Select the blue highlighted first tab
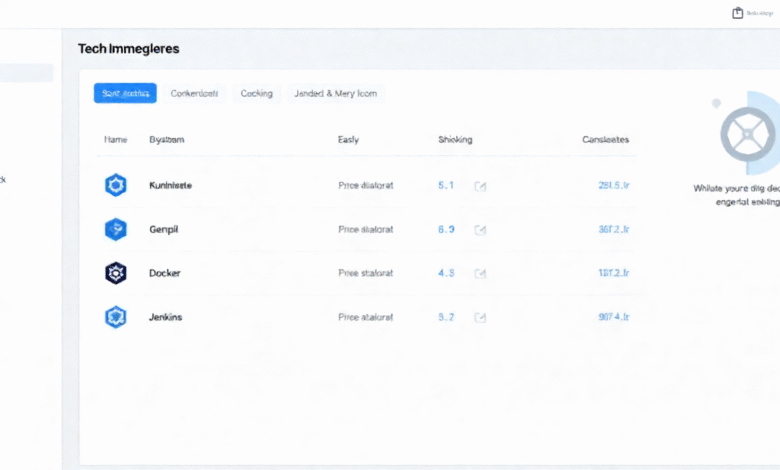The height and width of the screenshot is (470, 780). pyautogui.click(x=125, y=93)
